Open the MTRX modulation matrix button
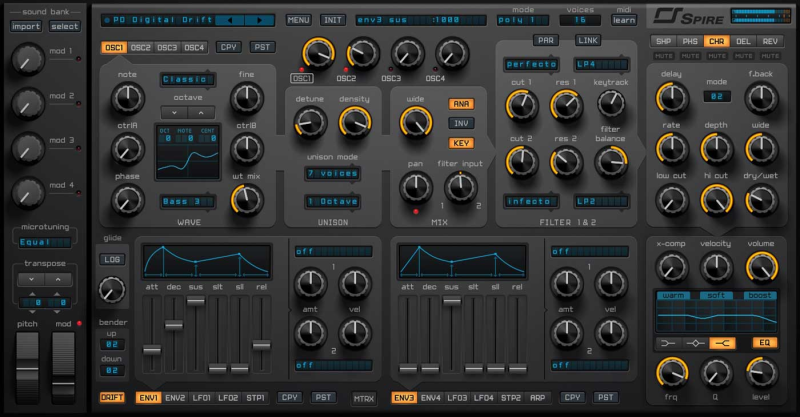 pyautogui.click(x=364, y=399)
